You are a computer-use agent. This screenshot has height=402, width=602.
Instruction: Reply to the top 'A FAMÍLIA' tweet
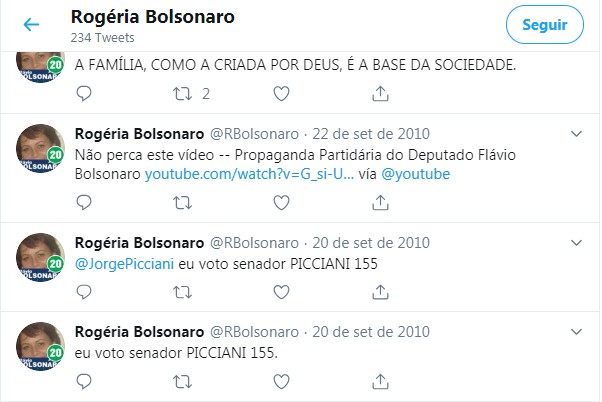(84, 94)
